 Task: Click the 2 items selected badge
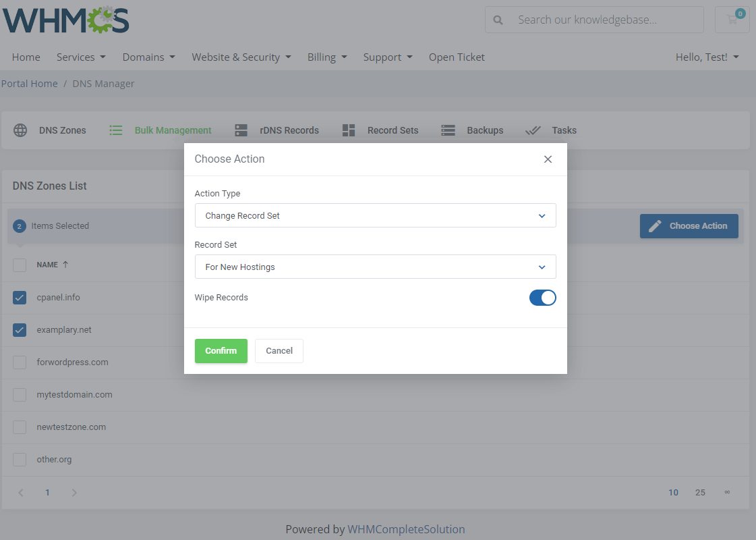tap(20, 226)
